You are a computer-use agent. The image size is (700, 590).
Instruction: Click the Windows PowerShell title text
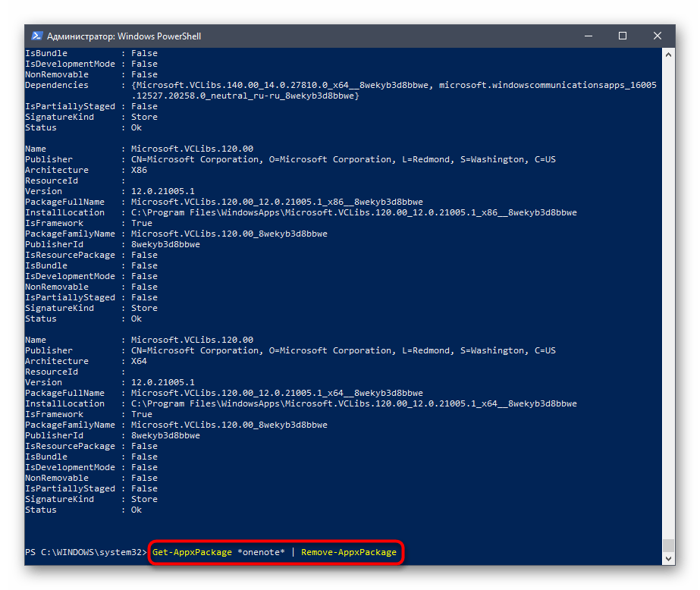click(x=124, y=36)
